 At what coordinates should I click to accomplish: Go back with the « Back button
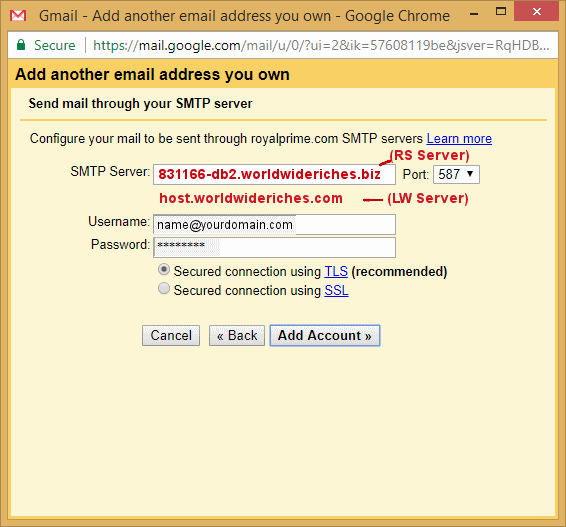pyautogui.click(x=237, y=335)
